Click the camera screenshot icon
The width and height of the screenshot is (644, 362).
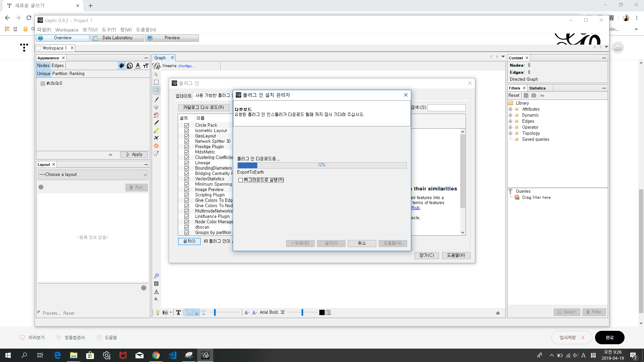[x=165, y=312]
